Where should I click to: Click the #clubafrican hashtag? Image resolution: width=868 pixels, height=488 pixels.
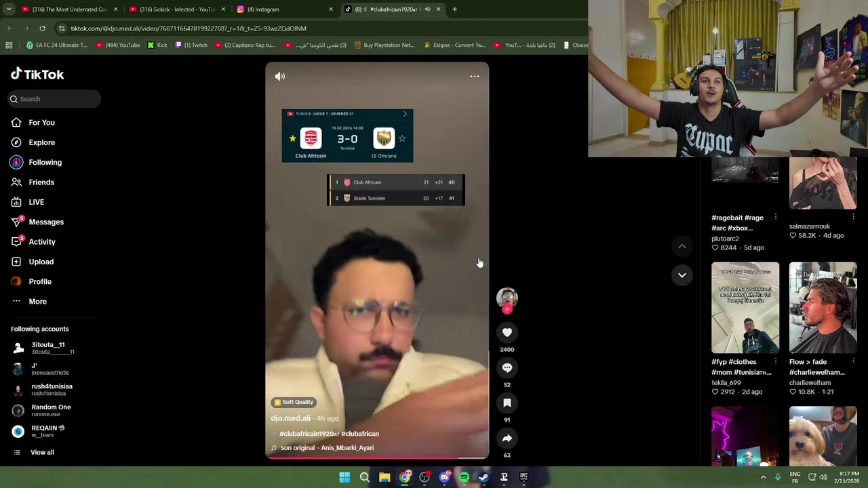(x=360, y=434)
